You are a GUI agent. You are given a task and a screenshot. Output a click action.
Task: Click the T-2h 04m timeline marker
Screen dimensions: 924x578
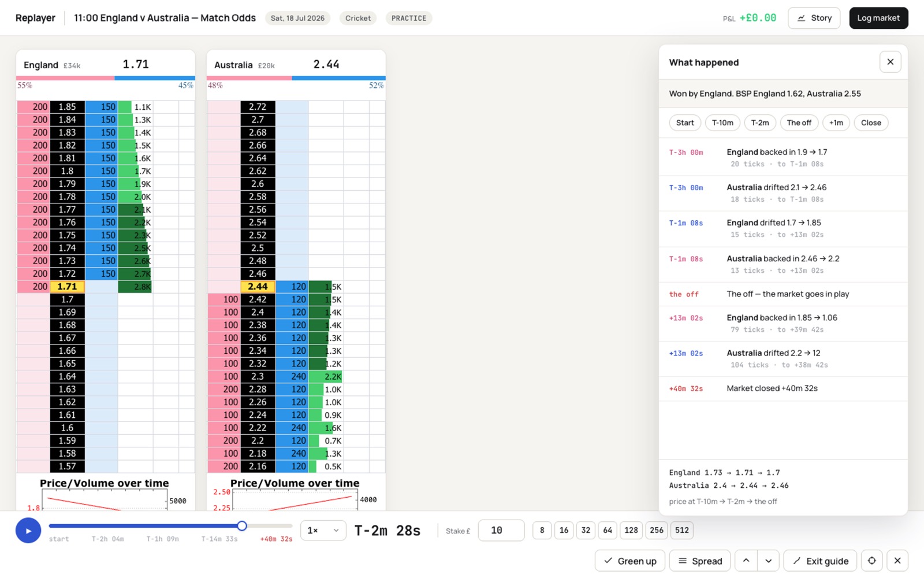click(x=107, y=539)
